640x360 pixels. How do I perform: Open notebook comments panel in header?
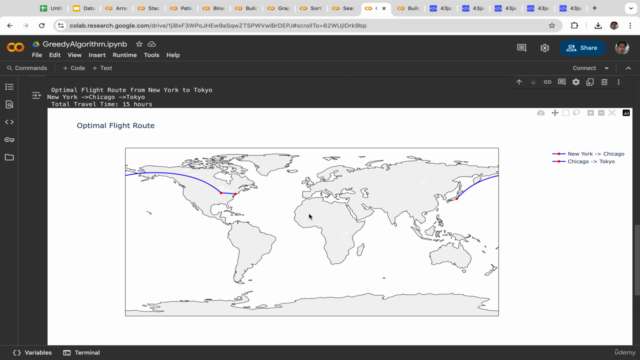pyautogui.click(x=522, y=48)
